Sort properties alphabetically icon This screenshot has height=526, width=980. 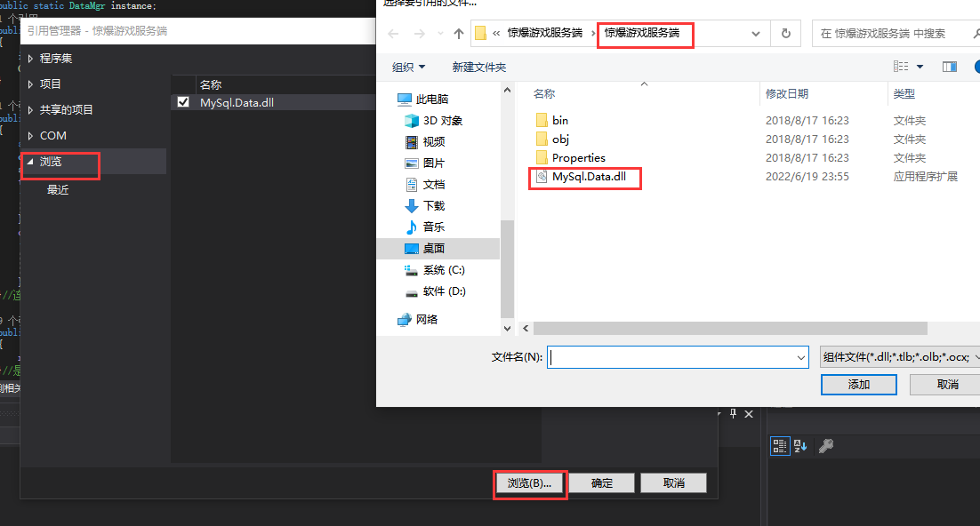click(x=800, y=446)
